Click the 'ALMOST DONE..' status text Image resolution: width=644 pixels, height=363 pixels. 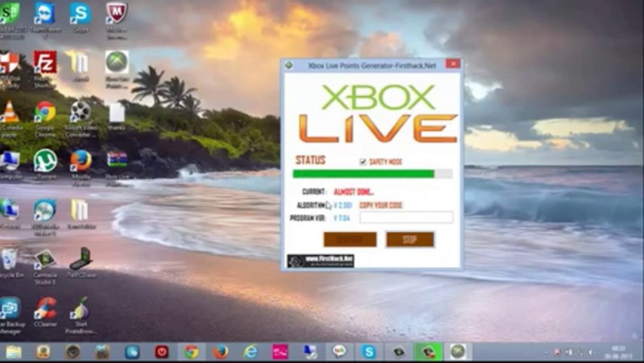[x=354, y=192]
